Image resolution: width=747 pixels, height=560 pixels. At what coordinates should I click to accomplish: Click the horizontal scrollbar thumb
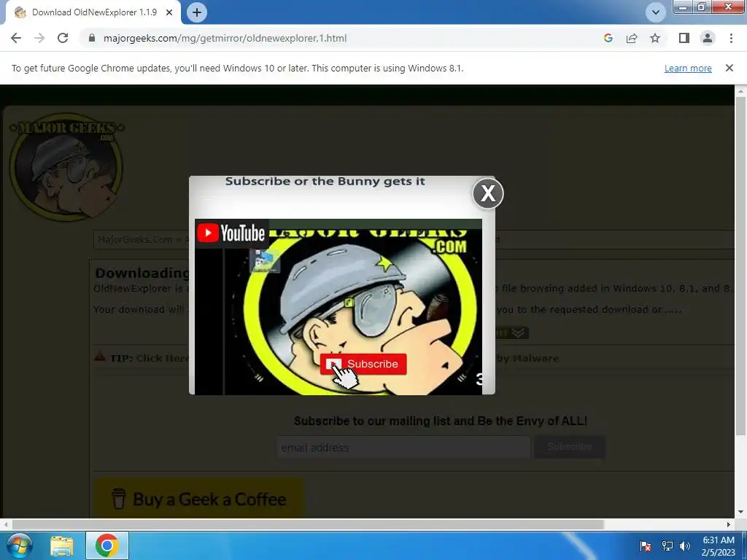(308, 524)
